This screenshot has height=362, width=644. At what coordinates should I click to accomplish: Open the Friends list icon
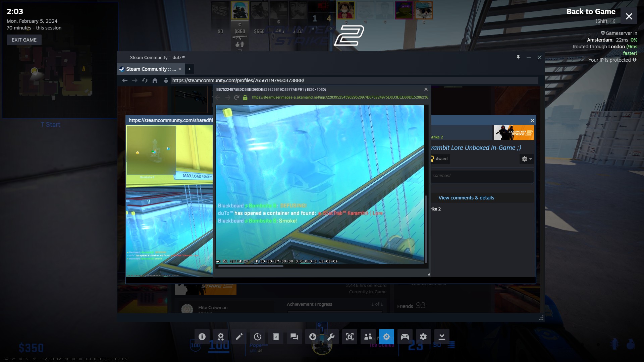click(368, 337)
